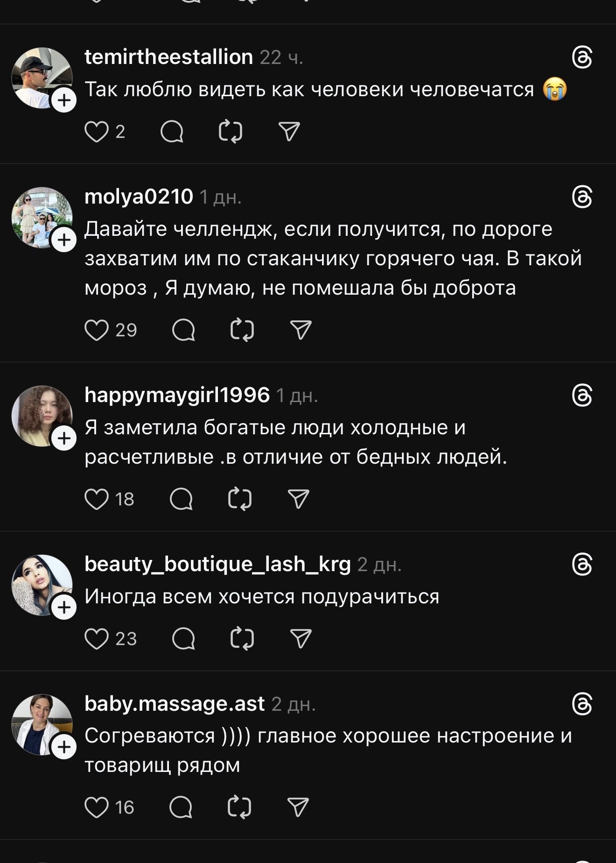The image size is (616, 863).
Task: Like beauty_boutique_lash_krg's comment
Action: click(96, 638)
